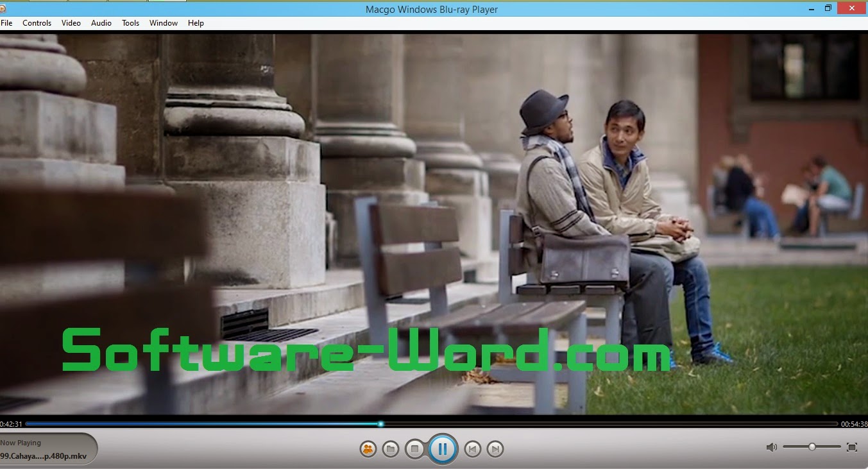Stop video playback
The image size is (868, 469).
click(x=414, y=449)
